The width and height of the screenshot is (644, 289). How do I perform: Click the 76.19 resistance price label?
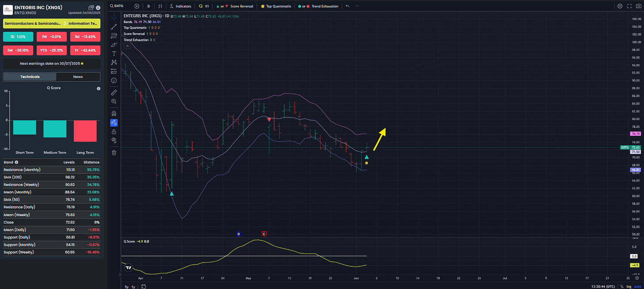pyautogui.click(x=635, y=133)
